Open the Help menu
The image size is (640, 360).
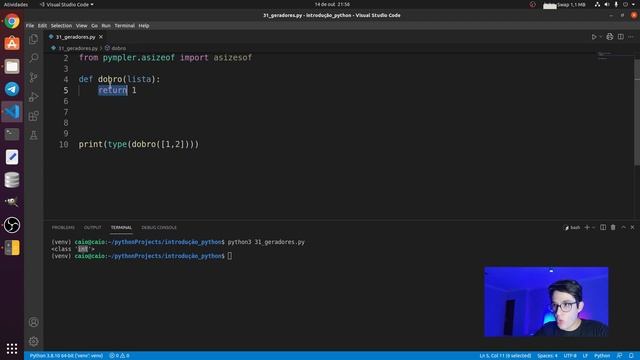(x=144, y=26)
